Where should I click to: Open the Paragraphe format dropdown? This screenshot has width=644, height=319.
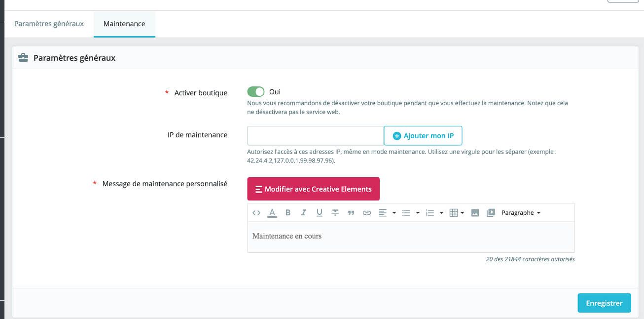[x=521, y=213]
